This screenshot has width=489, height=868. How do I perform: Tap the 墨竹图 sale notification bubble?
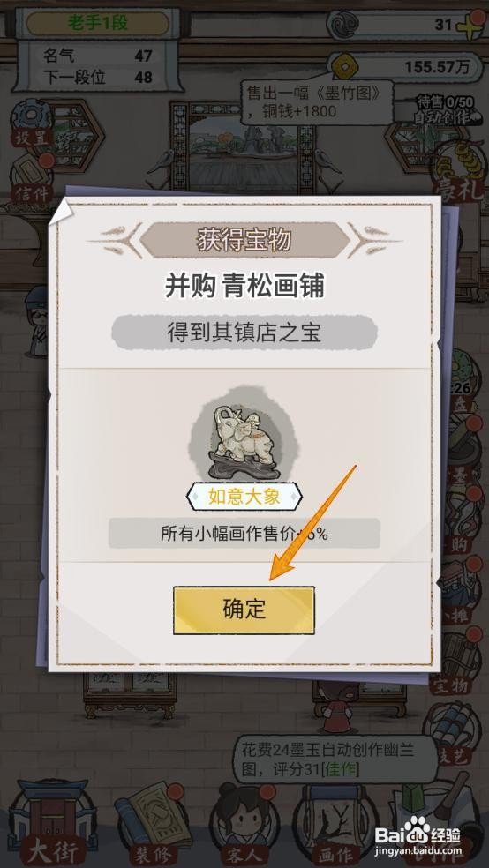pos(318,101)
